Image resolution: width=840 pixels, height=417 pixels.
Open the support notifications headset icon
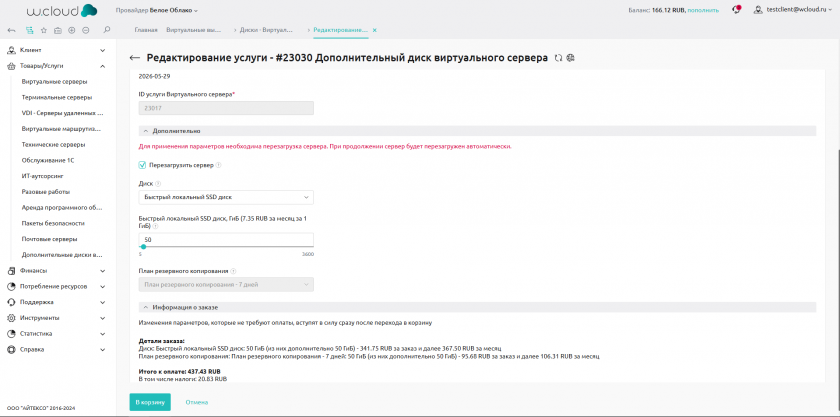[736, 9]
